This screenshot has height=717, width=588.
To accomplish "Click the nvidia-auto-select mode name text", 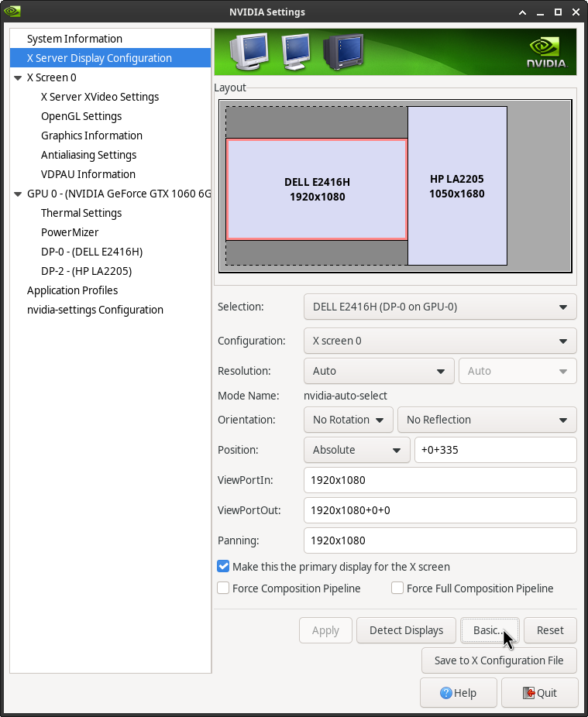I will pyautogui.click(x=346, y=396).
